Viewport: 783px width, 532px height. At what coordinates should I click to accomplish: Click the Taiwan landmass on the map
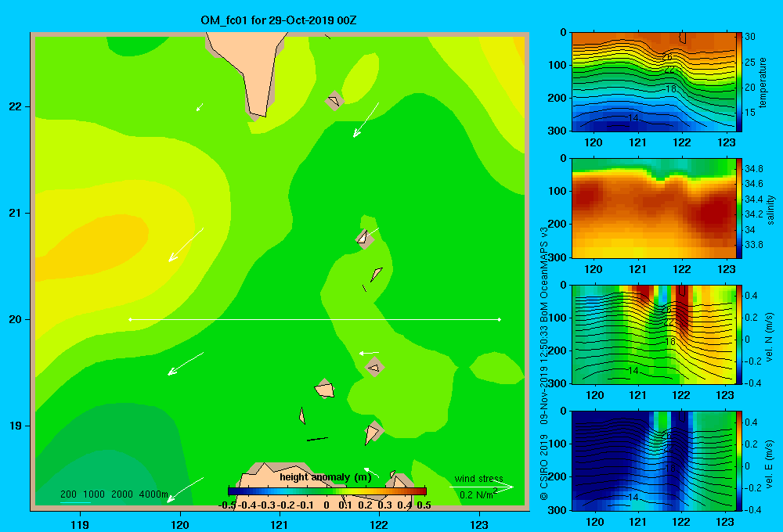(x=250, y=65)
